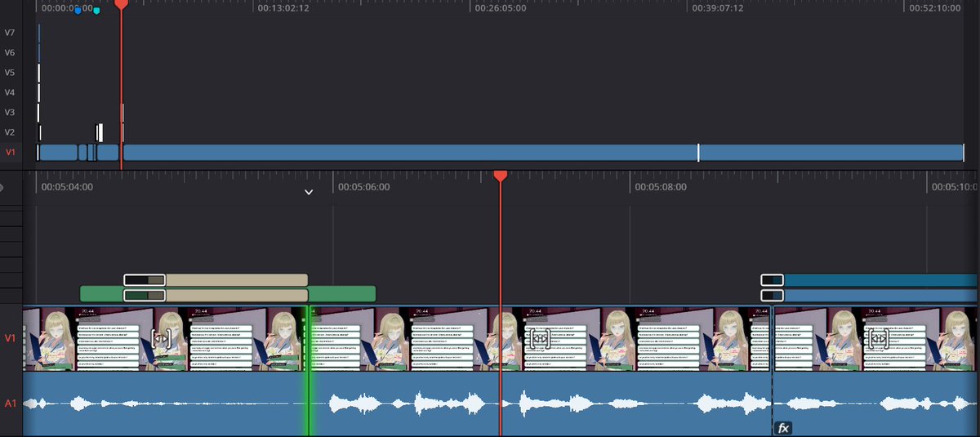Select the V5 track label
Viewport: 980px width, 437px height.
pos(10,73)
